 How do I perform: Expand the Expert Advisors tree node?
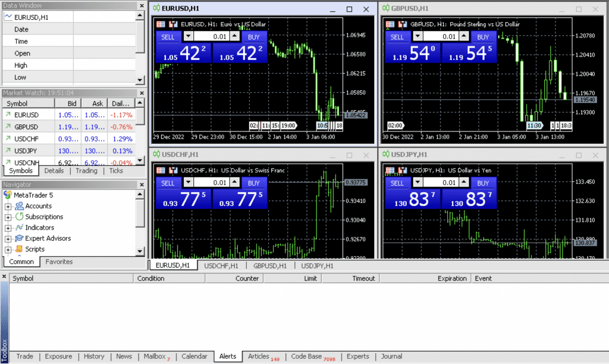8,239
